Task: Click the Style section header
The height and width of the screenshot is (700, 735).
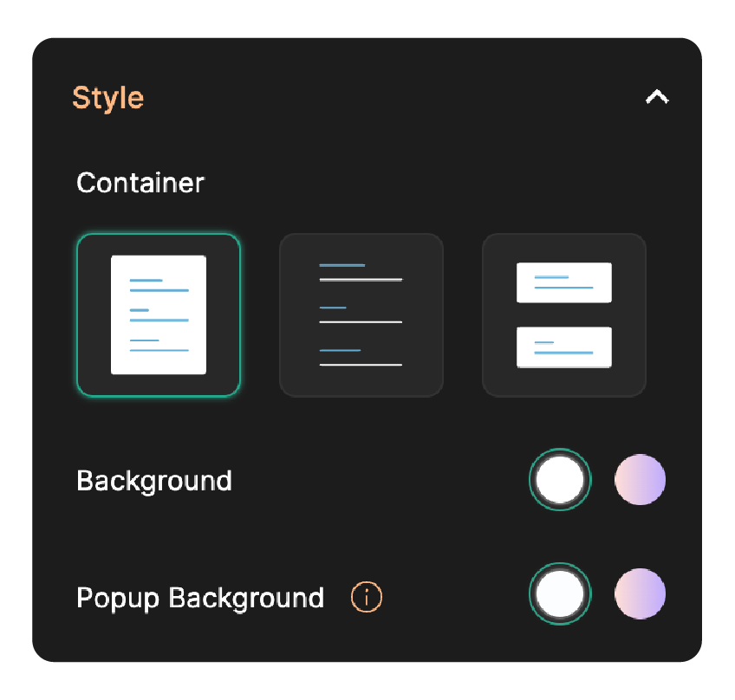Action: 108,98
